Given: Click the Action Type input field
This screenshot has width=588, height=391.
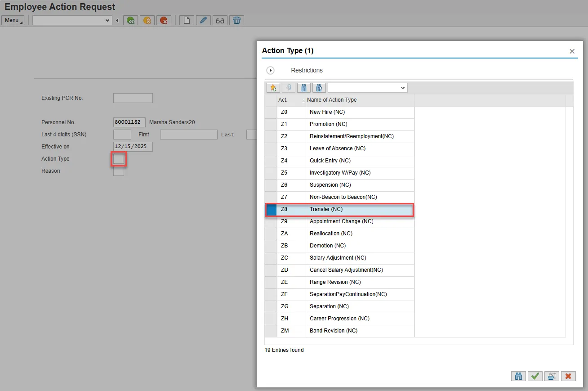Looking at the screenshot, I should click(119, 159).
